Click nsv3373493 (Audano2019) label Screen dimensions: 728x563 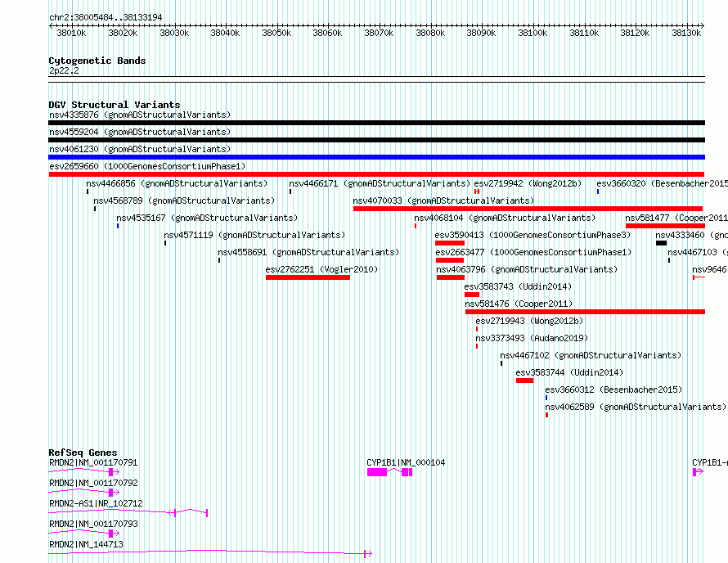532,338
